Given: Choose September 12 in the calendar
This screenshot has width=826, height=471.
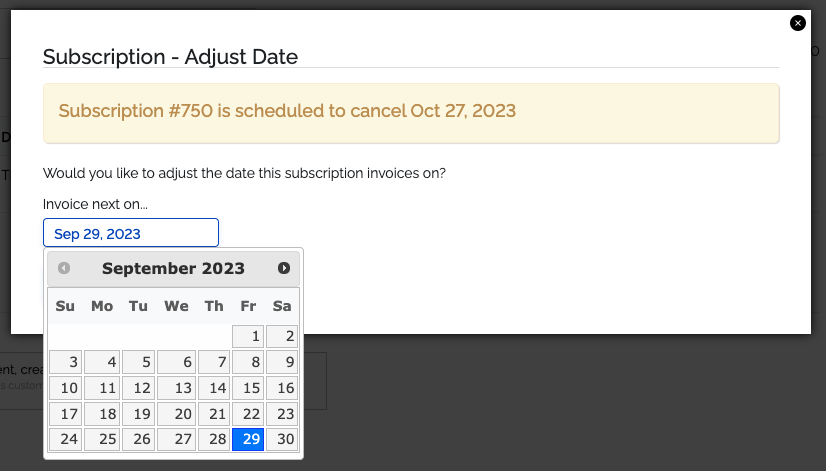Looking at the screenshot, I should point(139,388).
